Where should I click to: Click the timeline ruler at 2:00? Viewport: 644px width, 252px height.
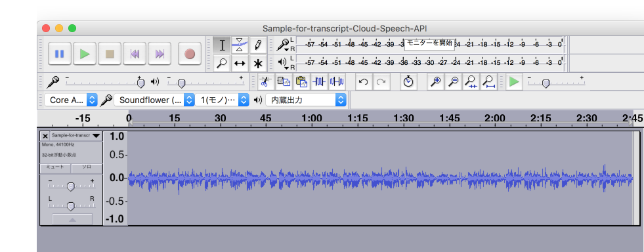[495, 119]
